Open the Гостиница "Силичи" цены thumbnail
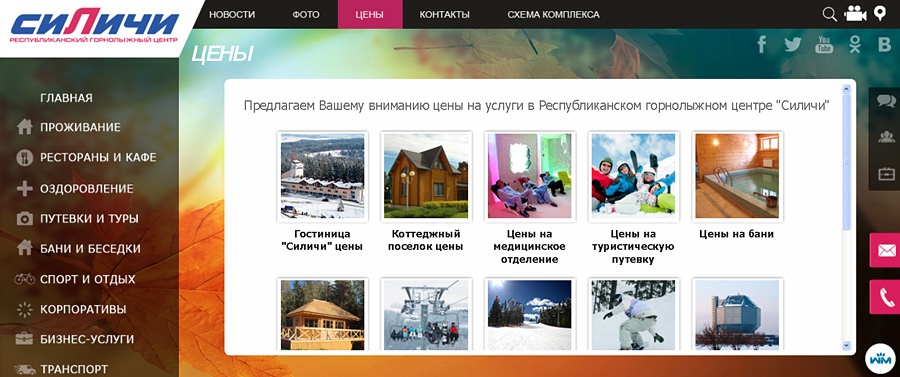This screenshot has height=377, width=900. pos(323,176)
